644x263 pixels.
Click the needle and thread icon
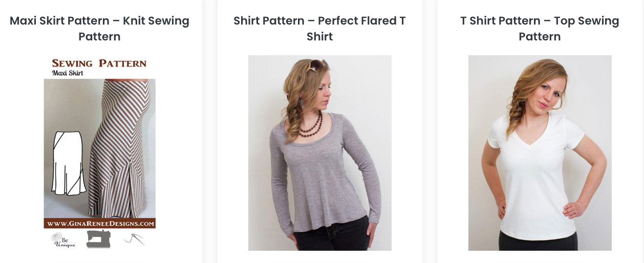134,239
